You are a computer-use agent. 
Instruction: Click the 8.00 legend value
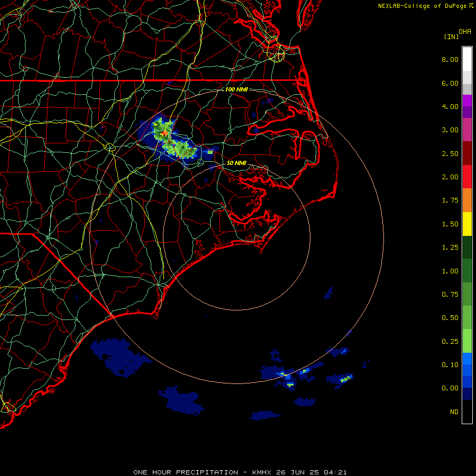(450, 59)
